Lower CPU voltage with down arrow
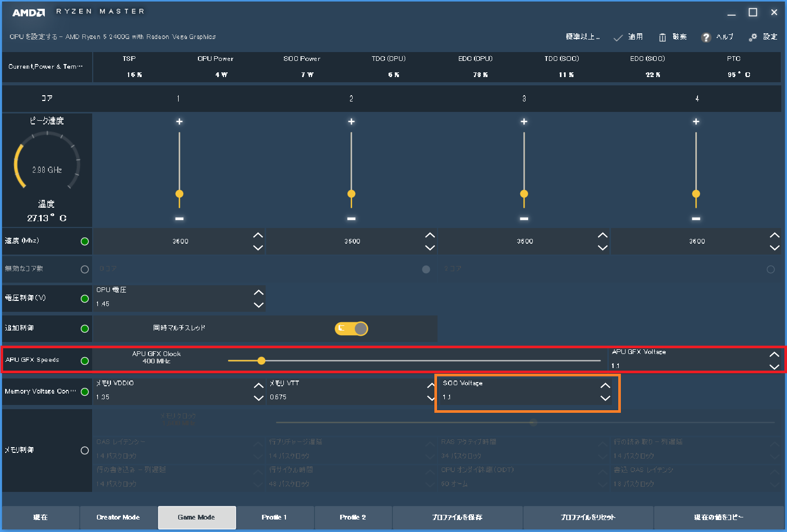Image resolution: width=787 pixels, height=532 pixels. point(258,305)
